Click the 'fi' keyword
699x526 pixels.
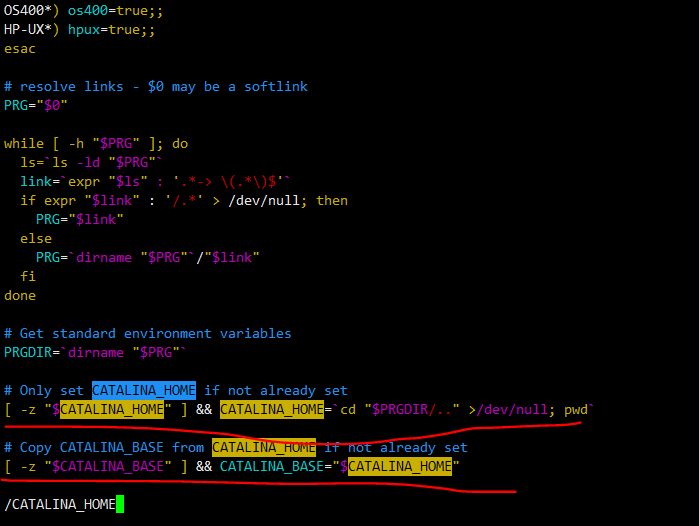point(28,276)
